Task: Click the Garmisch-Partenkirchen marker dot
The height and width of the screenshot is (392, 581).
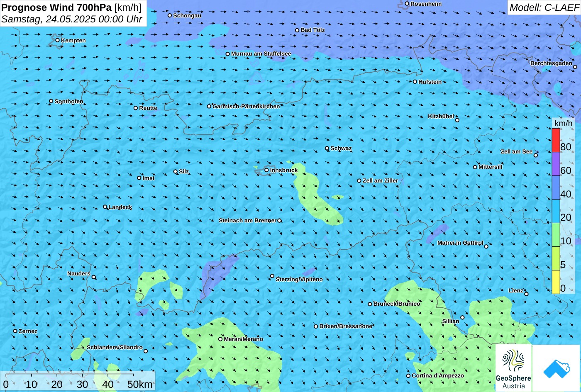Action: coord(209,106)
